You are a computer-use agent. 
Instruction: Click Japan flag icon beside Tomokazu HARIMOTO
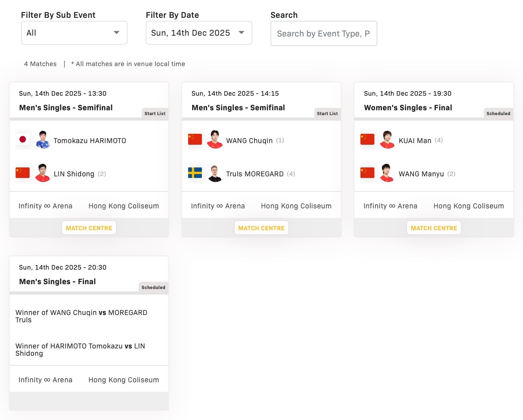click(x=23, y=139)
